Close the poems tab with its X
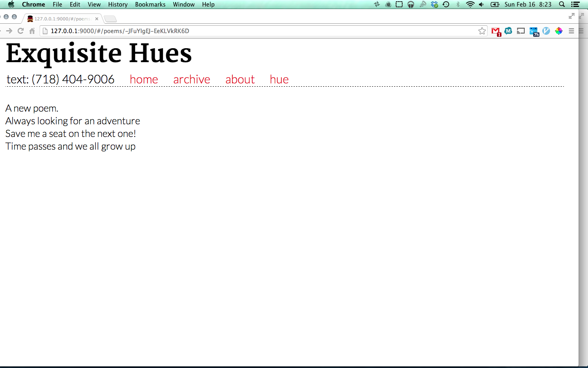Viewport: 588px width, 368px height. pyautogui.click(x=97, y=19)
